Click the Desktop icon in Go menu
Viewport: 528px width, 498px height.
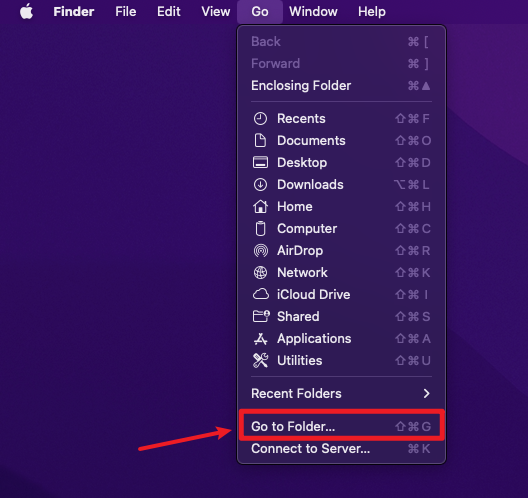[x=260, y=162]
